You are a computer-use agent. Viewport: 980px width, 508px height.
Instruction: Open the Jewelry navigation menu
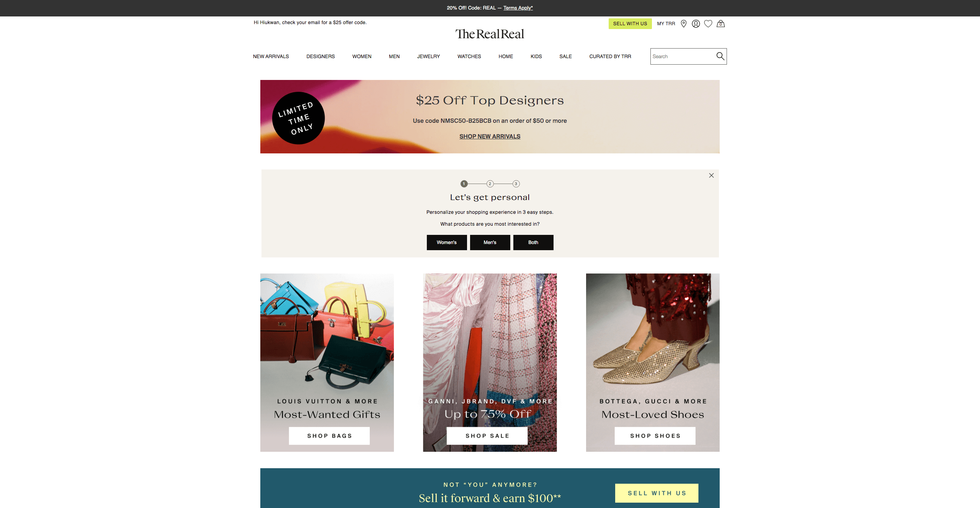coord(428,57)
